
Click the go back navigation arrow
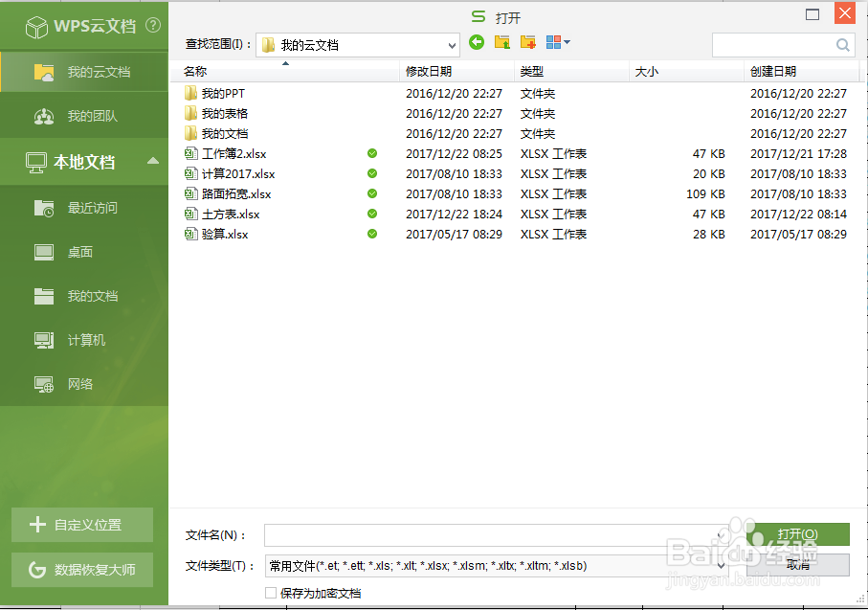[477, 44]
